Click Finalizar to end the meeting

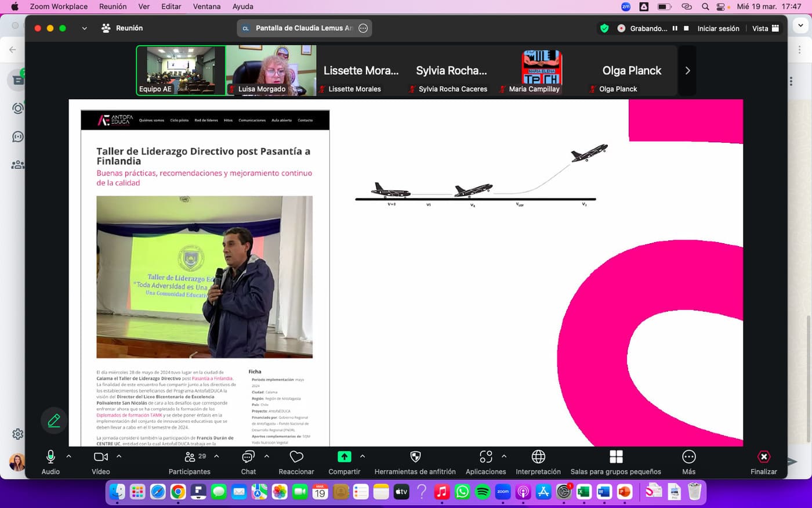click(764, 462)
